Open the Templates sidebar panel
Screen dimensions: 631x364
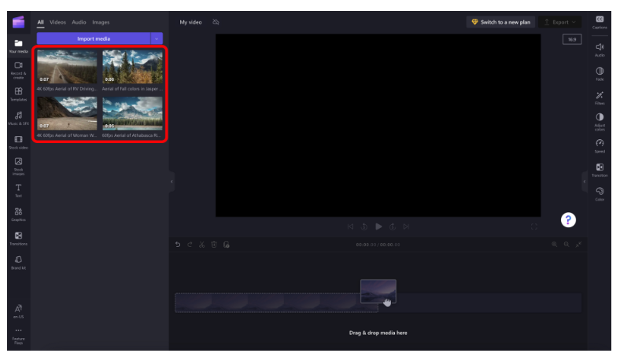[19, 94]
